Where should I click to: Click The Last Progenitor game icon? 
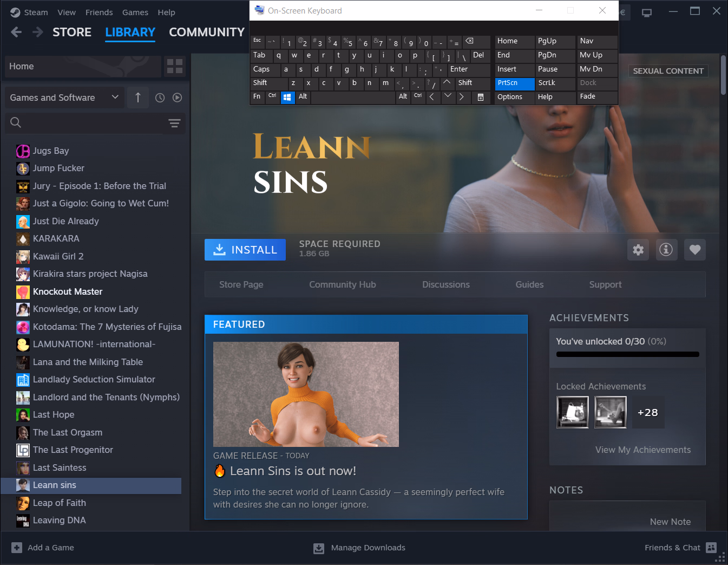(23, 450)
